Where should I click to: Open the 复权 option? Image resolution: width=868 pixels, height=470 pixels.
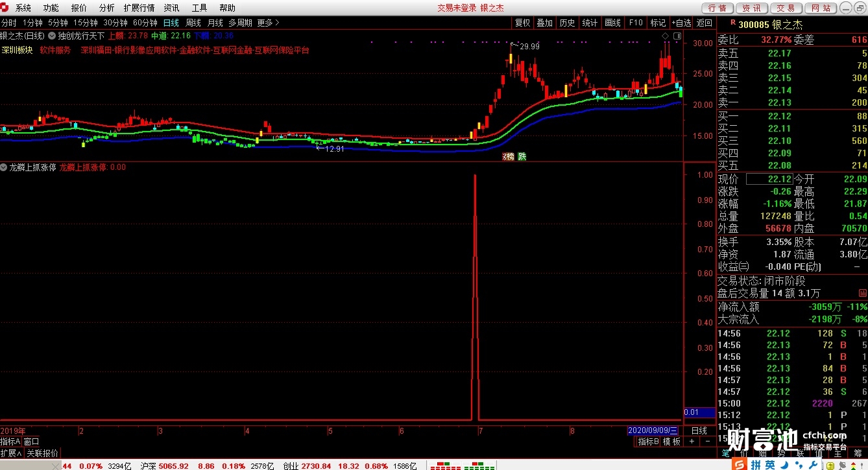click(522, 23)
